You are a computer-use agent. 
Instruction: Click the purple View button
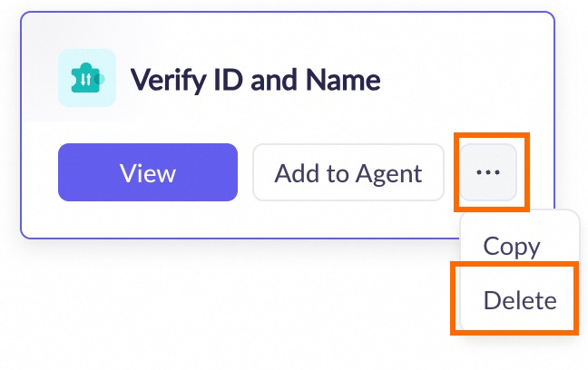click(x=148, y=172)
